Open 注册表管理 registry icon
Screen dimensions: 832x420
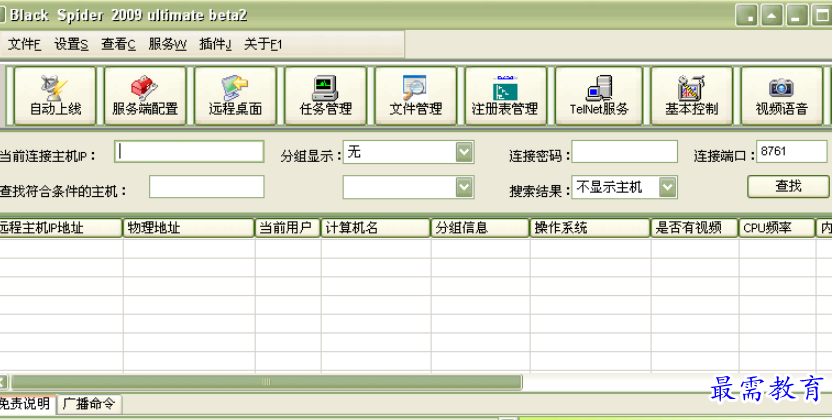click(x=506, y=96)
